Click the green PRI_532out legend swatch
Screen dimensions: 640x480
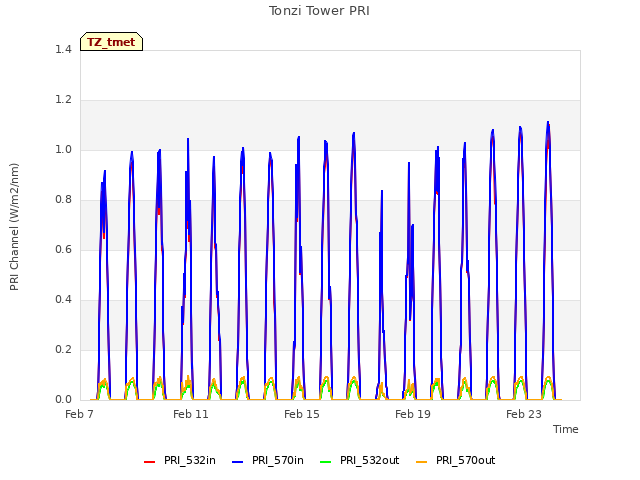pos(325,462)
